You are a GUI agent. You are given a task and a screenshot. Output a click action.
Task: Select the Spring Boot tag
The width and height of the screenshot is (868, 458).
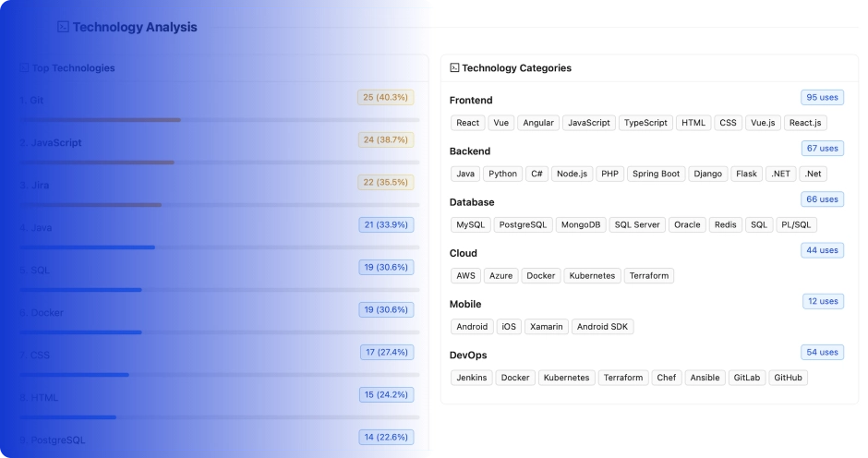click(656, 174)
